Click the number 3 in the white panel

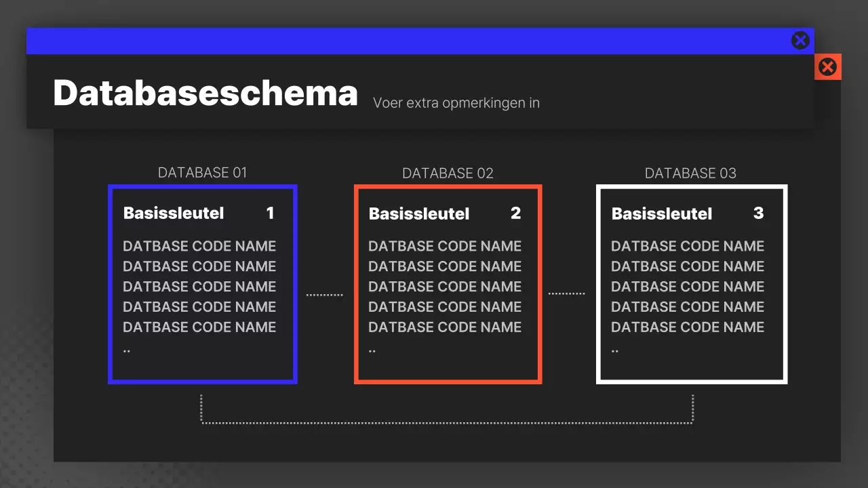pos(758,213)
